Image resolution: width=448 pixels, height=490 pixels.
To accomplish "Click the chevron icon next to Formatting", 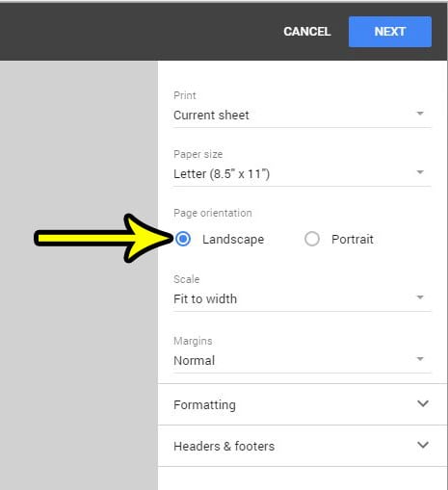I will coord(423,403).
